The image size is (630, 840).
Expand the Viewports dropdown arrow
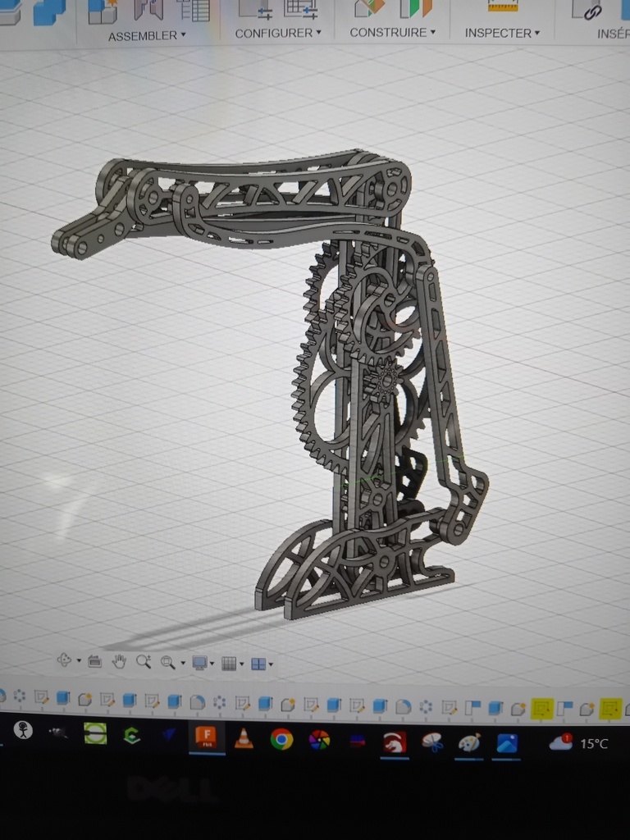(271, 664)
